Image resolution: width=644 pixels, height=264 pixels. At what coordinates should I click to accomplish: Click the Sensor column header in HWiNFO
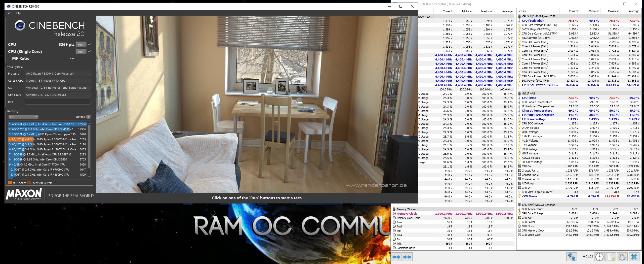[x=538, y=11]
